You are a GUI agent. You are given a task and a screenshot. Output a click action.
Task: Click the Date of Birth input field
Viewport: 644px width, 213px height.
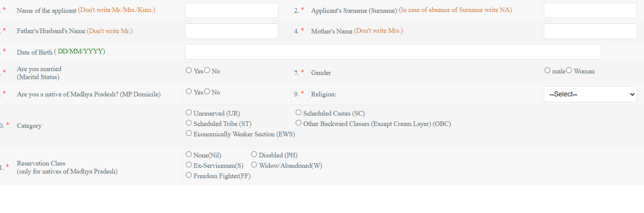click(x=393, y=52)
